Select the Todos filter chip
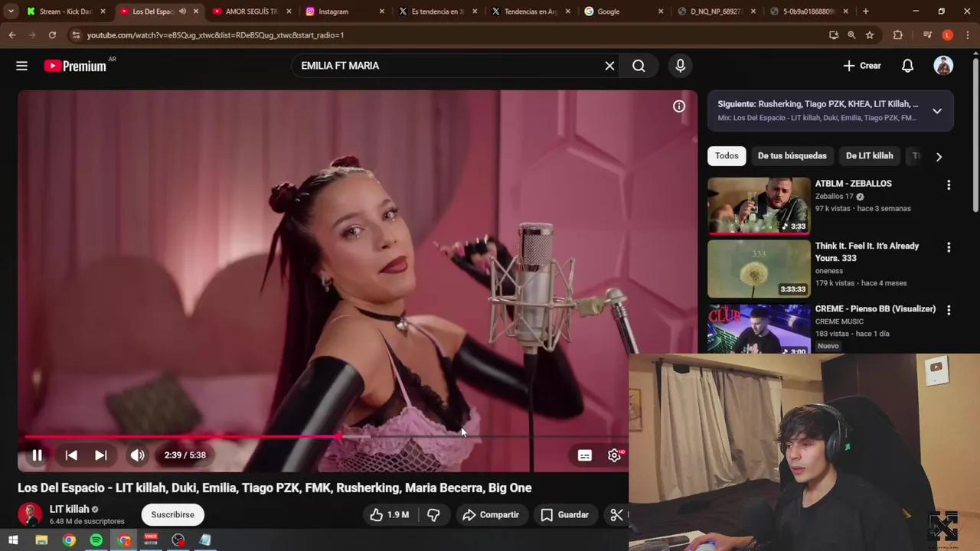 click(x=727, y=156)
